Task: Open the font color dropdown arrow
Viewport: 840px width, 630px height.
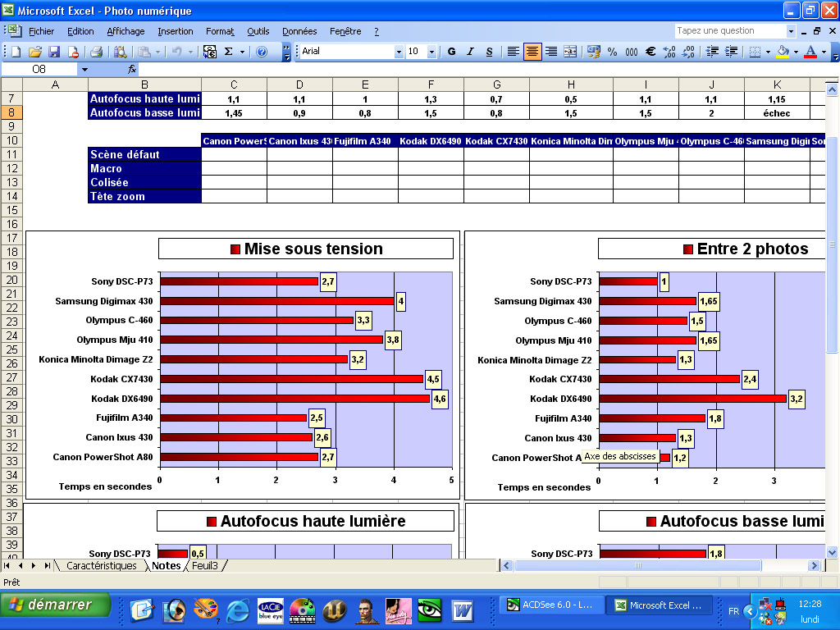Action: click(824, 52)
